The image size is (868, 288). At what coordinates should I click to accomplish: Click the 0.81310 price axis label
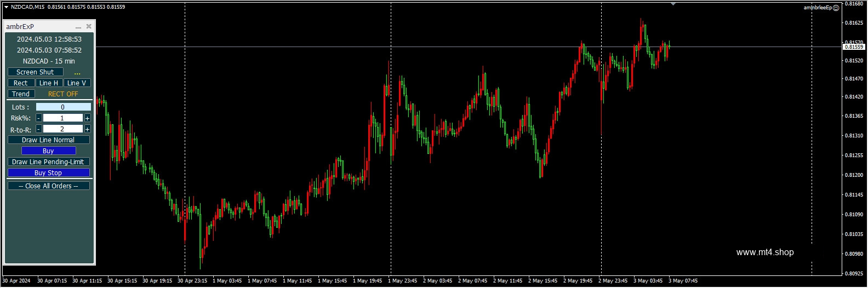[854, 136]
